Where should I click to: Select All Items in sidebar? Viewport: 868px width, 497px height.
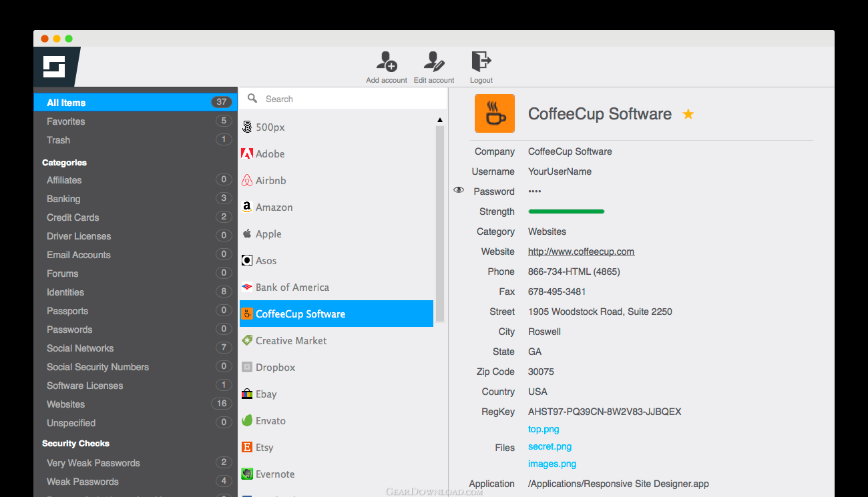(x=136, y=102)
